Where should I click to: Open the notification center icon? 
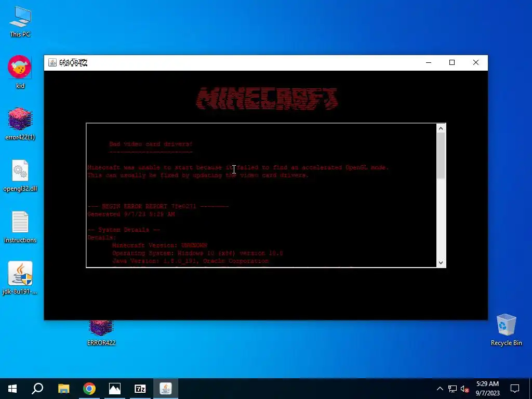515,389
